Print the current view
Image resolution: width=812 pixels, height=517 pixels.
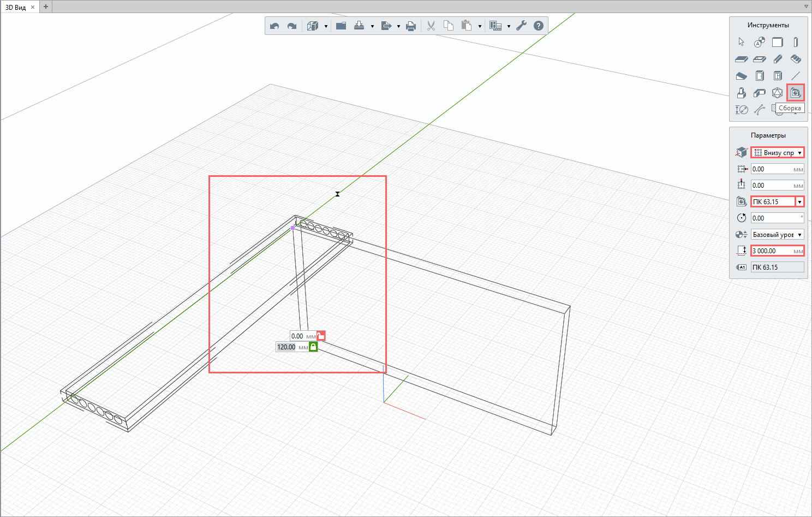[411, 26]
